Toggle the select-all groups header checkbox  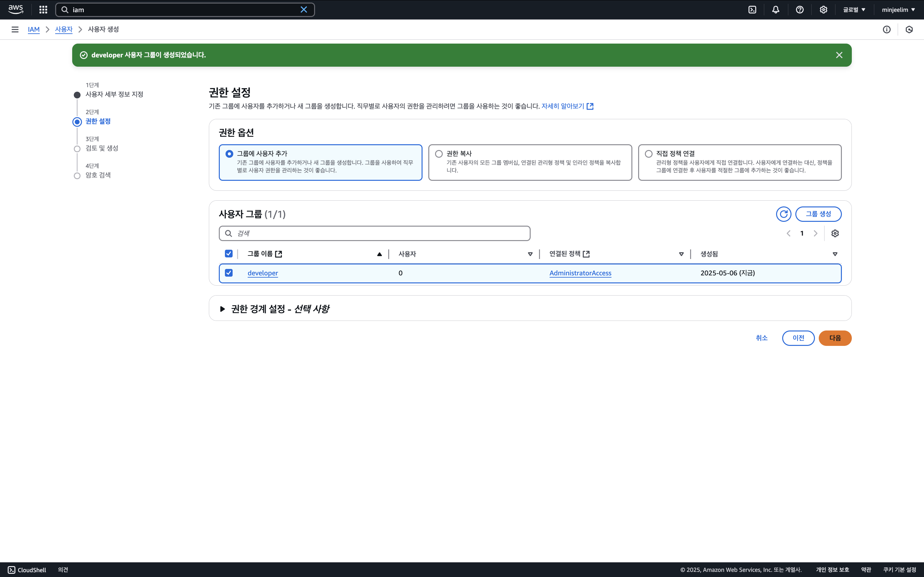[229, 254]
